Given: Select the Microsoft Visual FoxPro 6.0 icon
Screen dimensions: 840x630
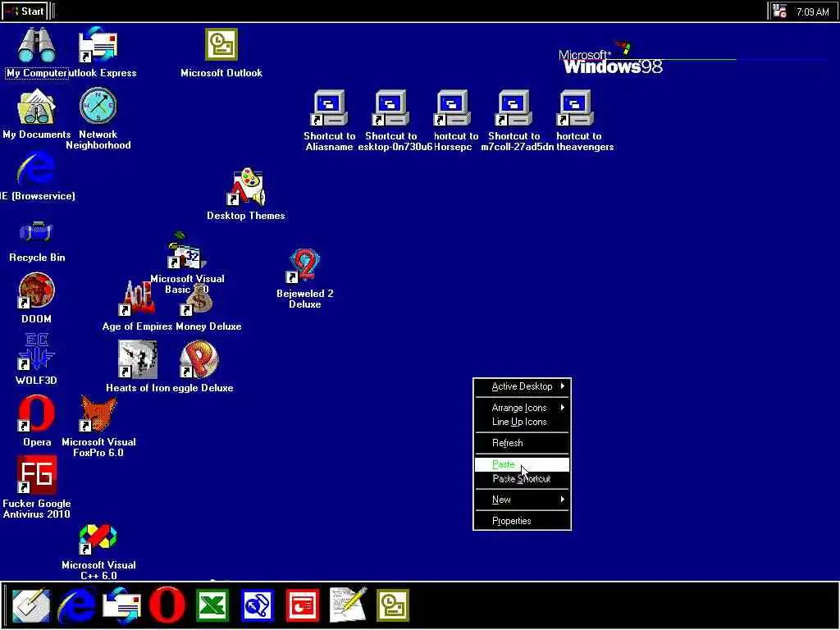Looking at the screenshot, I should (x=98, y=413).
